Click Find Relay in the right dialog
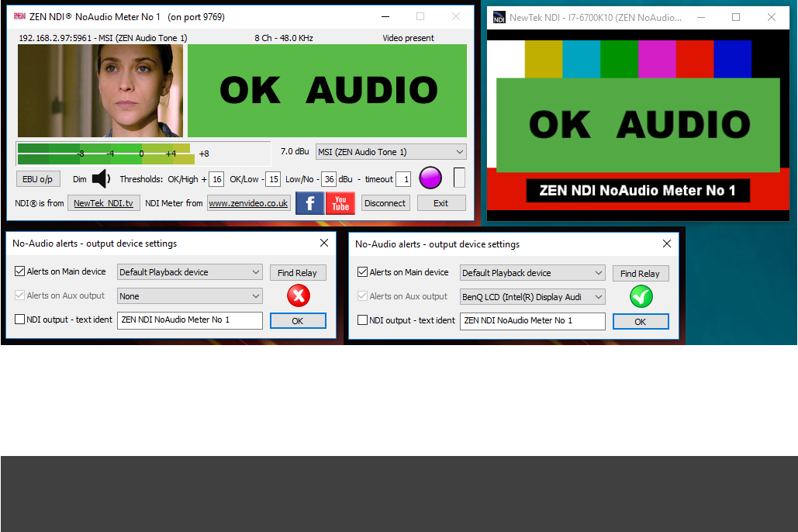The image size is (798, 532). pos(641,274)
